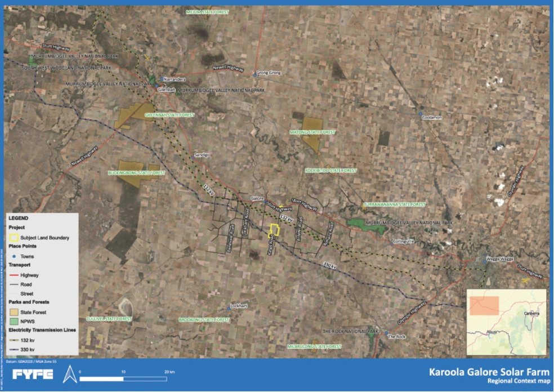
Task: Click the "MATONG STATE FOREST" label
Action: (312, 132)
